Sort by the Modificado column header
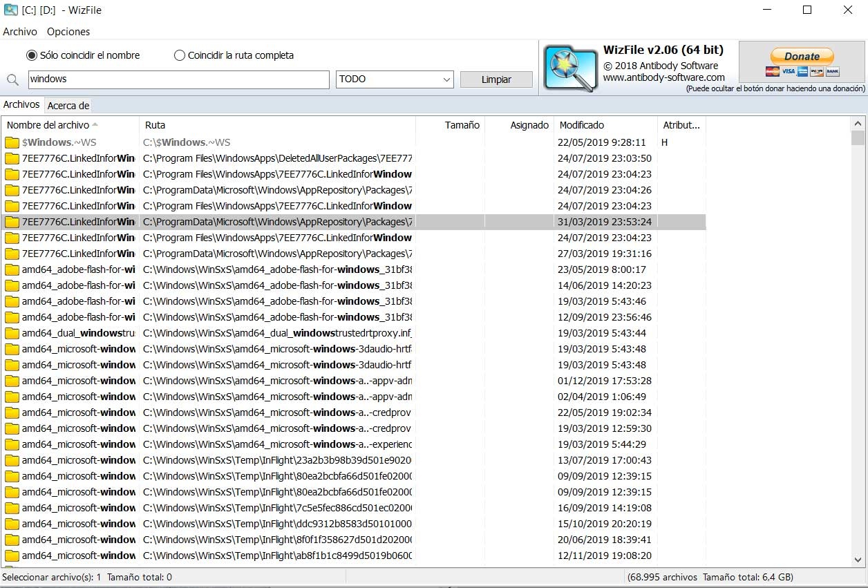Screen dimensions: 868x588 (605, 125)
